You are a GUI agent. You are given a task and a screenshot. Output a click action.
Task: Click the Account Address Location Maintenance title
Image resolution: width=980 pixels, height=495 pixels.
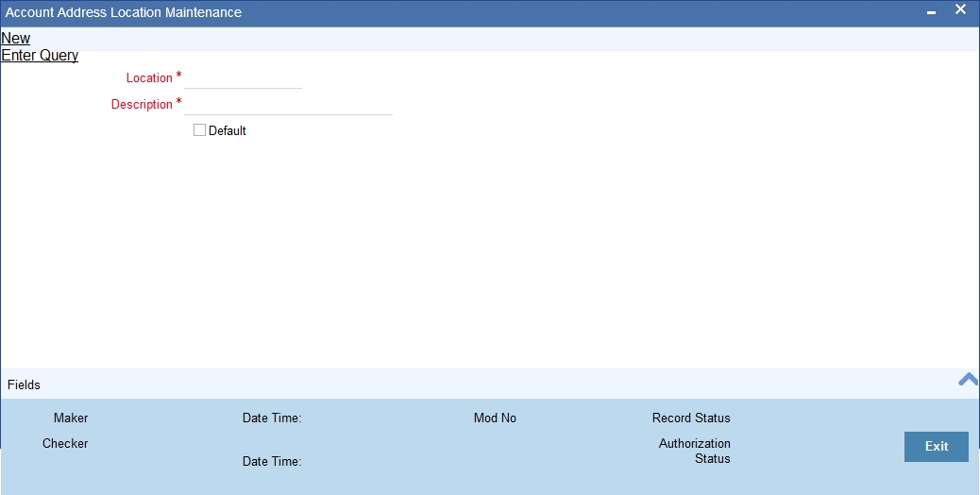[x=124, y=12]
